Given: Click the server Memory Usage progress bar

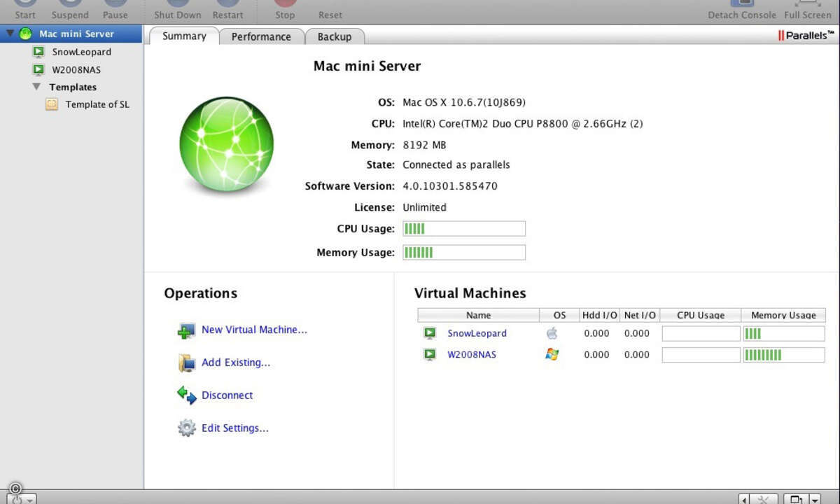Looking at the screenshot, I should 464,253.
